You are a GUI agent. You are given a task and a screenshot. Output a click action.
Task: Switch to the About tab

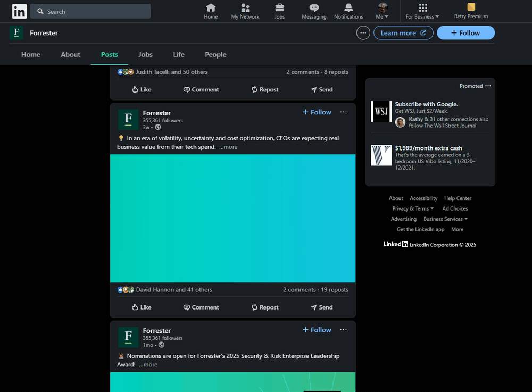[71, 55]
